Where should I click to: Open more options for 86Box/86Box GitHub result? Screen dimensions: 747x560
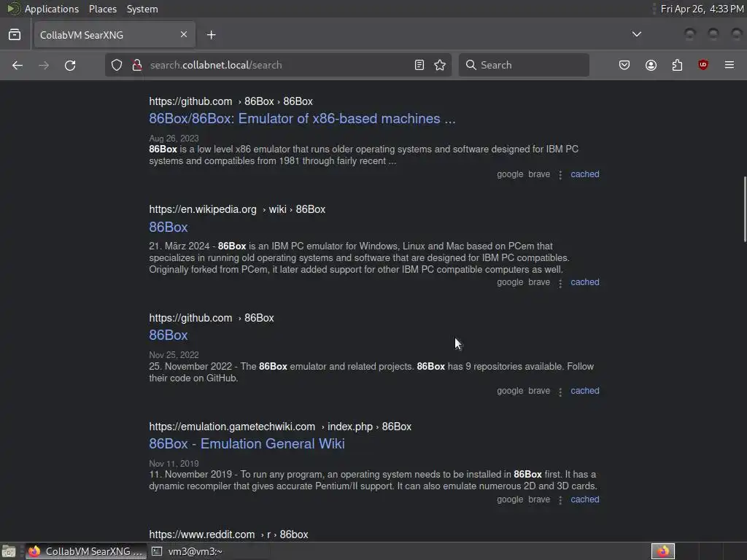pos(560,175)
